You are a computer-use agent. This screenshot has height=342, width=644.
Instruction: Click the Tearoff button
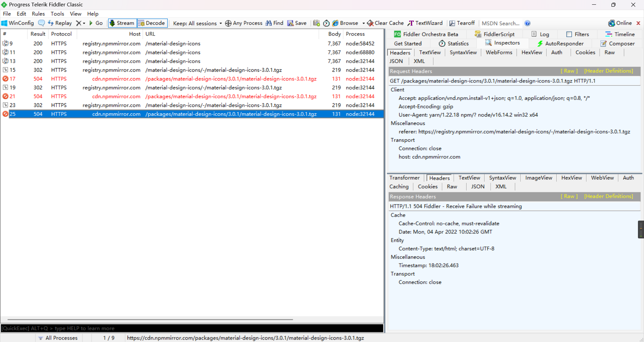click(x=462, y=23)
